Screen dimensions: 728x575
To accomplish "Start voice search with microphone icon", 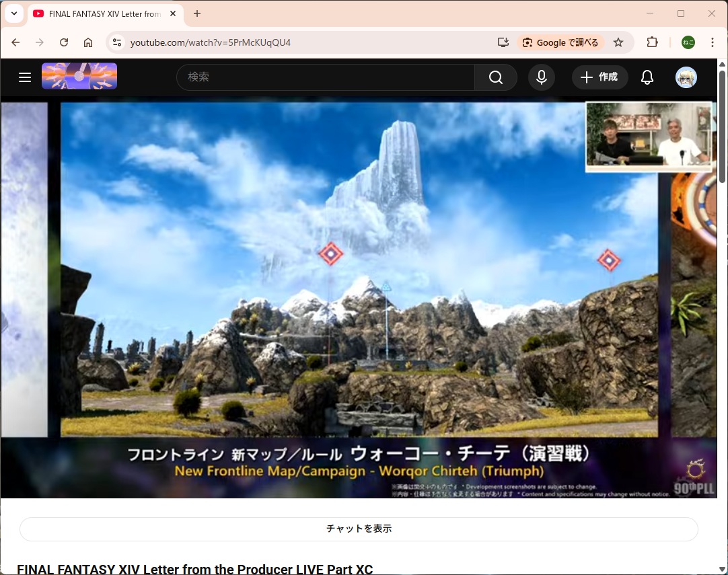I will pos(542,77).
